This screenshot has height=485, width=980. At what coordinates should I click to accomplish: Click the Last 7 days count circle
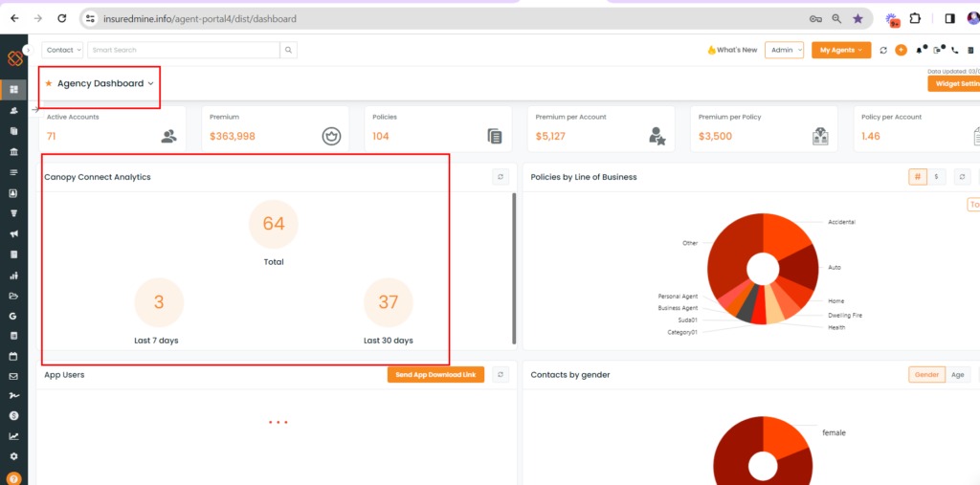[x=160, y=302]
